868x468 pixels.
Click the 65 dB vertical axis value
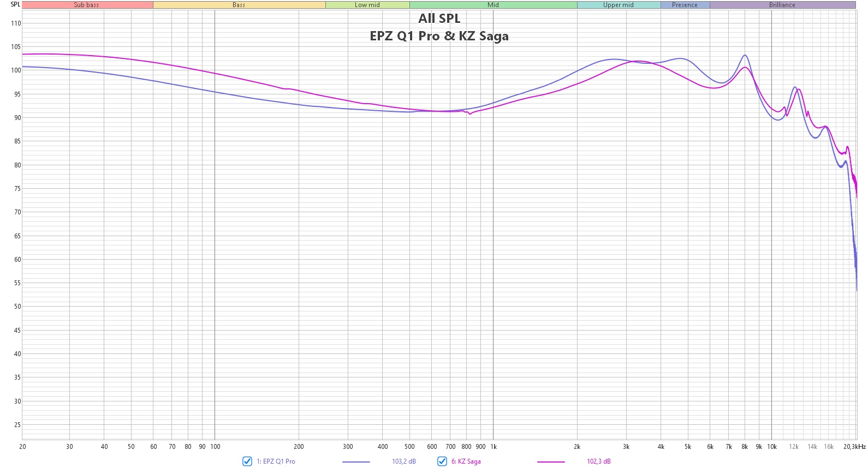pos(17,236)
